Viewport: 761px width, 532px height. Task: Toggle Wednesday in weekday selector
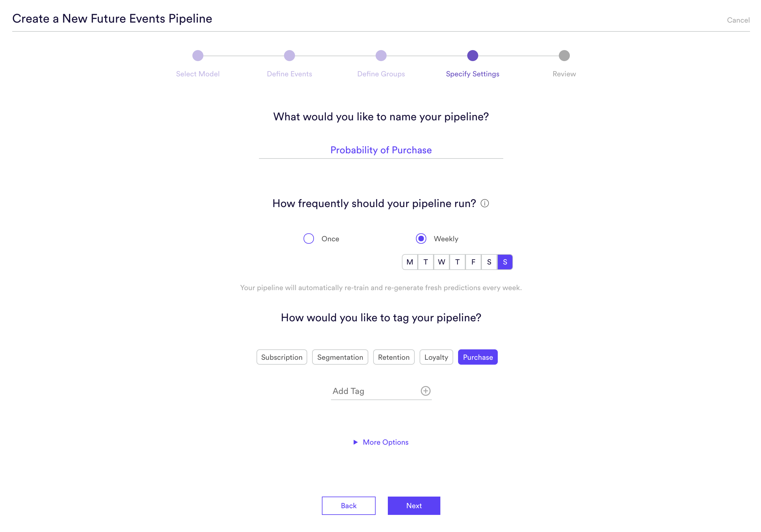[x=442, y=262]
